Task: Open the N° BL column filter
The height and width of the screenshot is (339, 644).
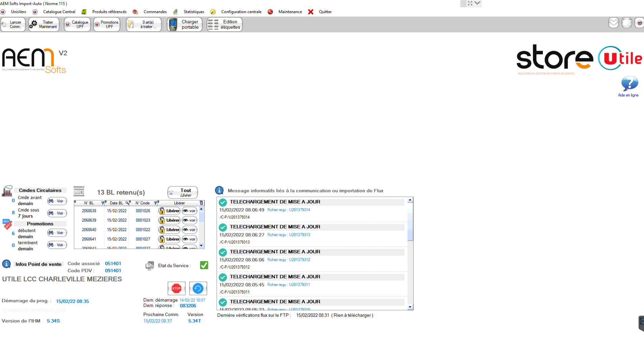Action: tap(103, 203)
